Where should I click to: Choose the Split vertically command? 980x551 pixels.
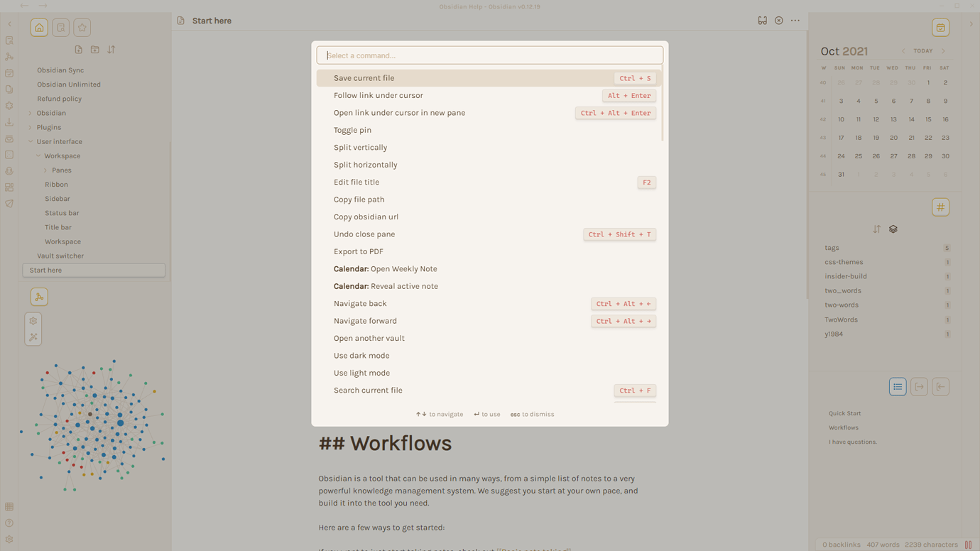pyautogui.click(x=489, y=148)
